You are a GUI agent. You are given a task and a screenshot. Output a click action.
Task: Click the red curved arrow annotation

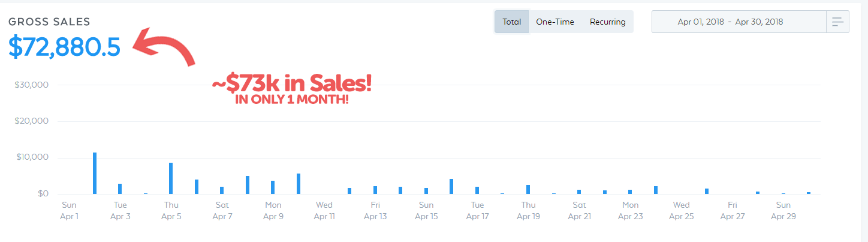tap(164, 47)
